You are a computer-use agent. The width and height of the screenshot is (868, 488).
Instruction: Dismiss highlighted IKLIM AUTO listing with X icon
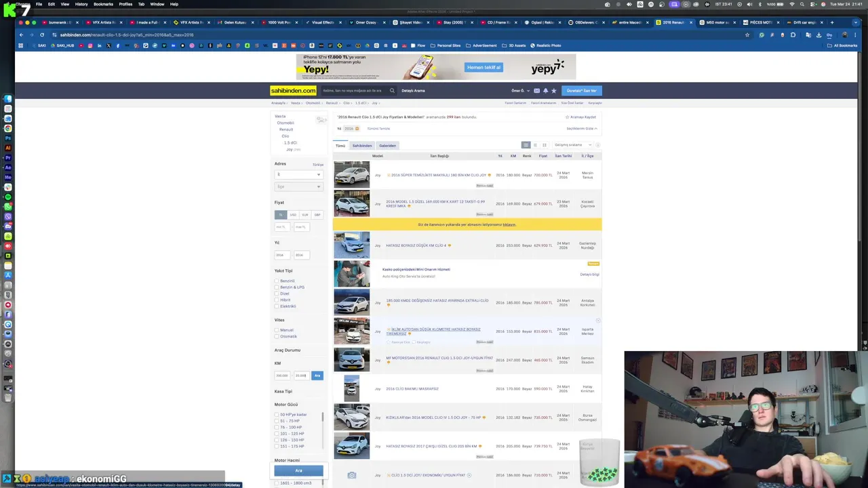[x=598, y=321]
